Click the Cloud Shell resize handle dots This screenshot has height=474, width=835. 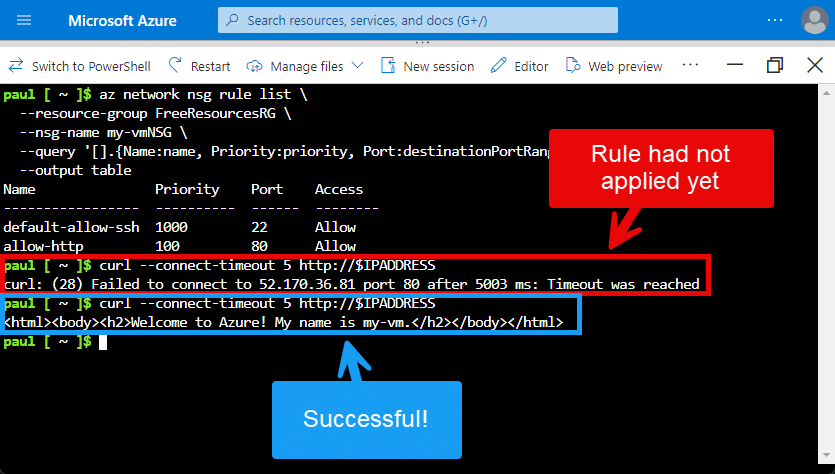pyautogui.click(x=417, y=43)
